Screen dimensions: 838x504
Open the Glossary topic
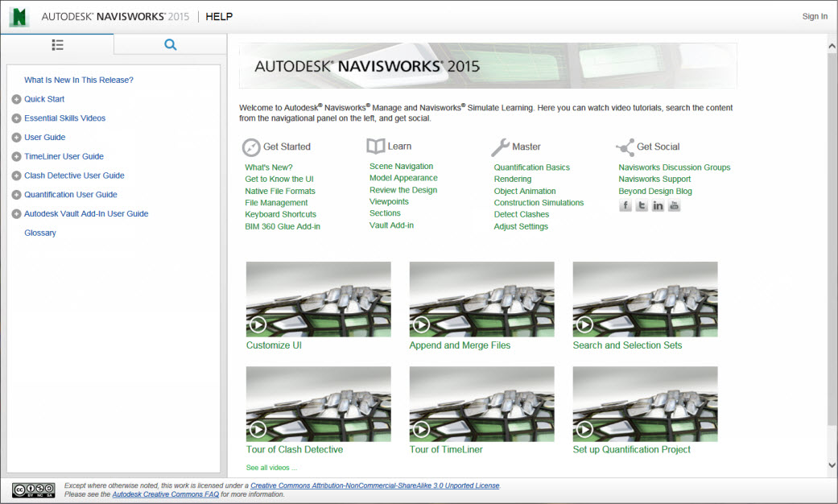(40, 233)
